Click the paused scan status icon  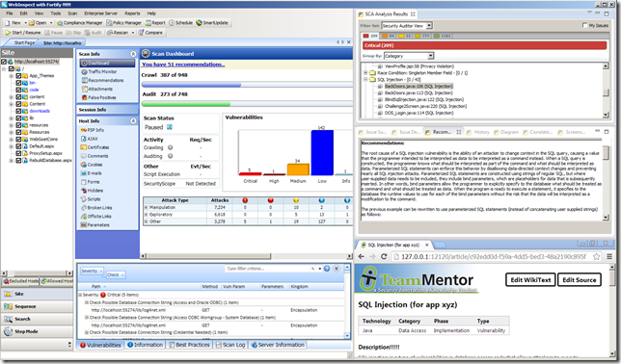[170, 127]
